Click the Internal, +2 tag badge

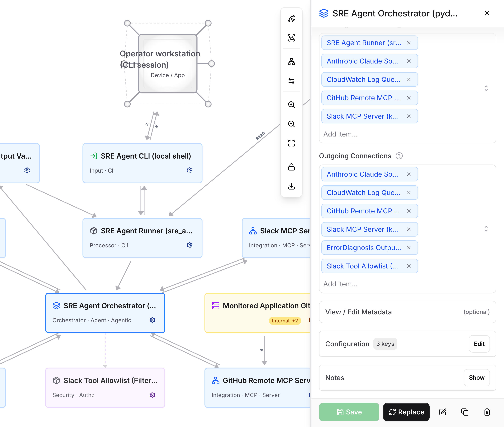285,321
